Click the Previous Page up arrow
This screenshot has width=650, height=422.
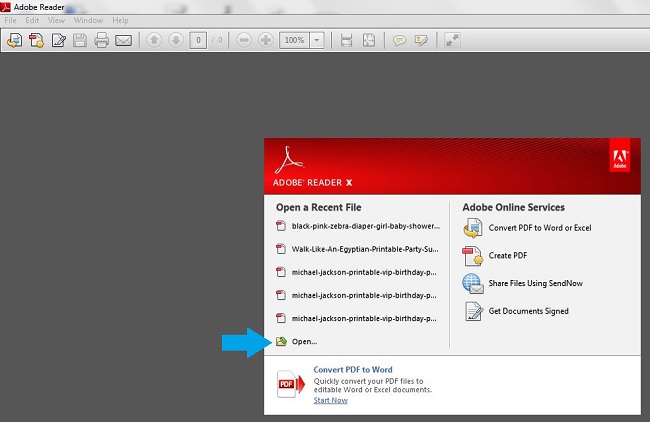tap(154, 40)
